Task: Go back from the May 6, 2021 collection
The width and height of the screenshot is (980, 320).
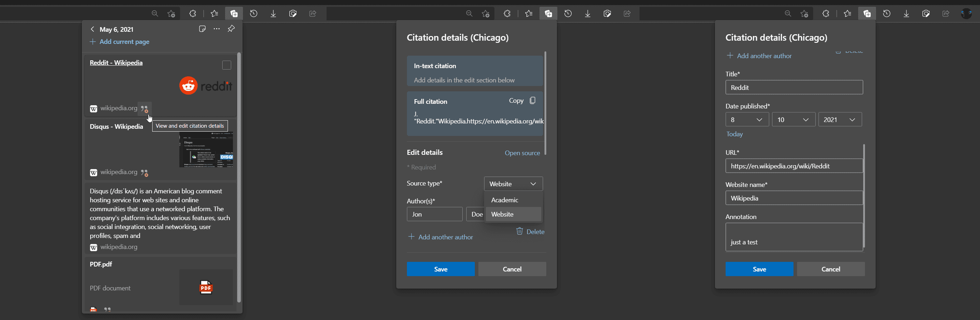Action: [x=92, y=29]
